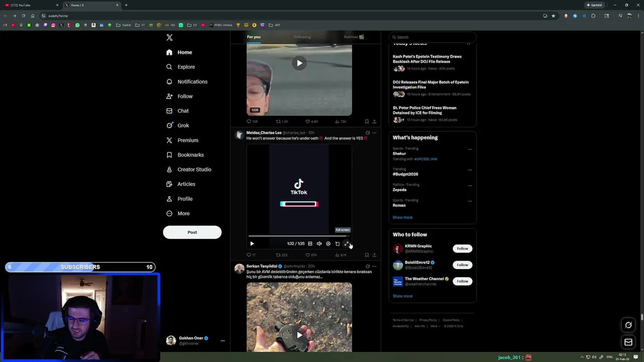
Task: Open the Gemini button in Chrome
Action: (x=594, y=5)
